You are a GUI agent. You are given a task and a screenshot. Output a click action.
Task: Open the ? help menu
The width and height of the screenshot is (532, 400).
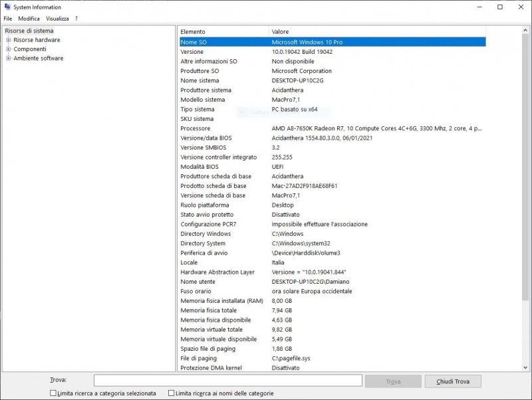[76, 19]
